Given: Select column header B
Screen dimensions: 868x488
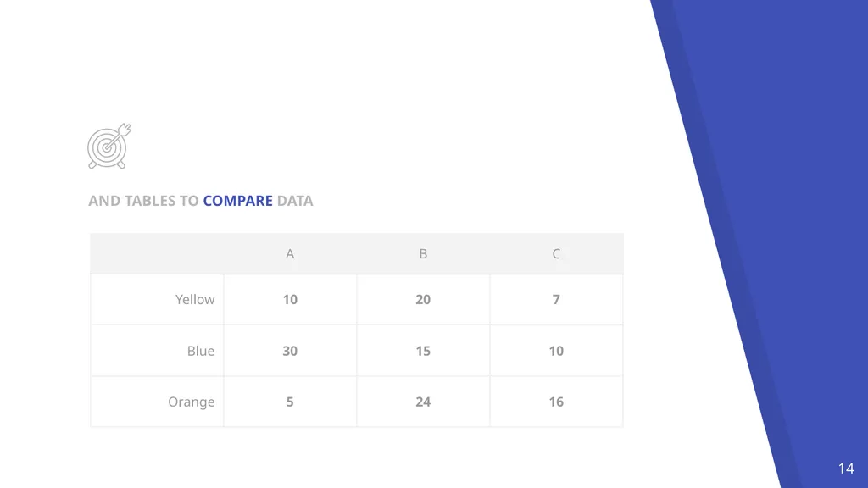Looking at the screenshot, I should (423, 254).
